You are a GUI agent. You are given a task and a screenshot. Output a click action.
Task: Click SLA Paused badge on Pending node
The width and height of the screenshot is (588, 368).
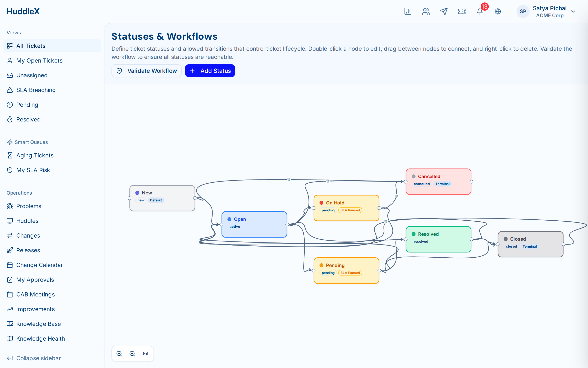pyautogui.click(x=350, y=273)
